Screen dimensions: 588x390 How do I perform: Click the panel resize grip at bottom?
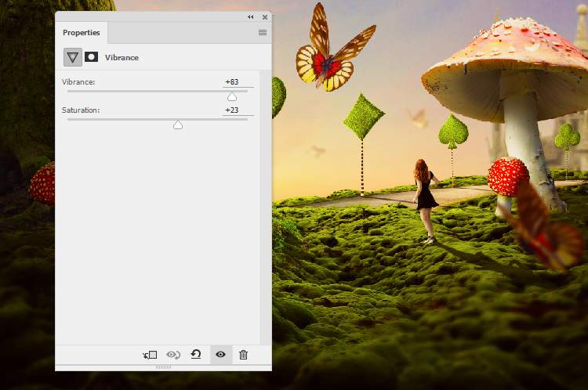(x=163, y=367)
